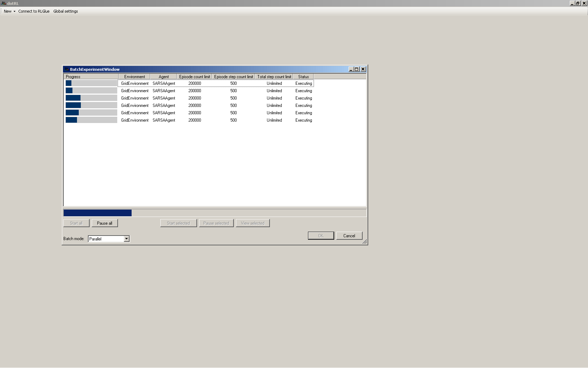Click the Status column header
Screen dimensions: 588x368
point(303,76)
